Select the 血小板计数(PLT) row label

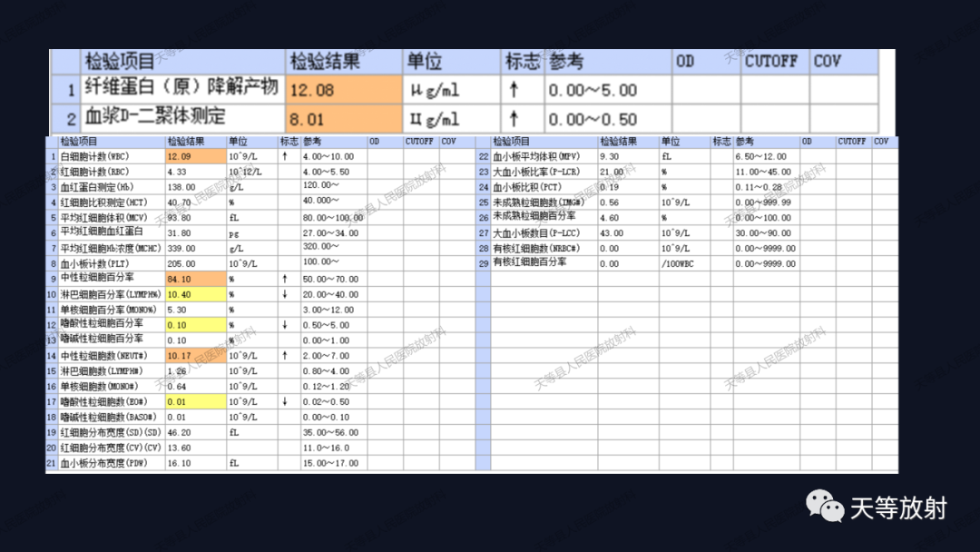[x=94, y=263]
